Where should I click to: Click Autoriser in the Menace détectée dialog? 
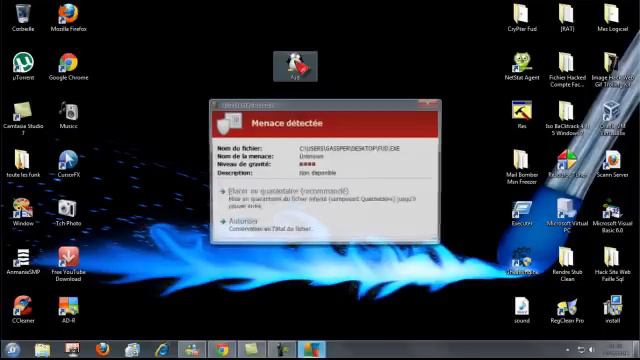tap(243, 221)
